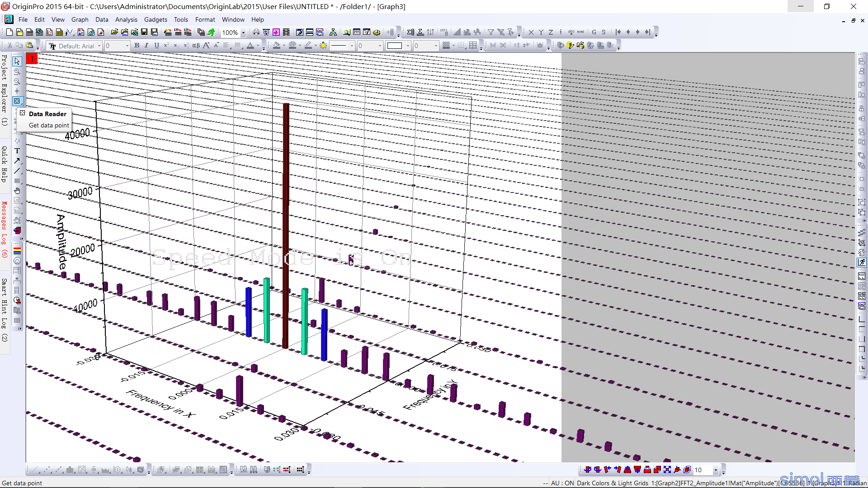
Task: Set column as X
Action: (x=531, y=32)
